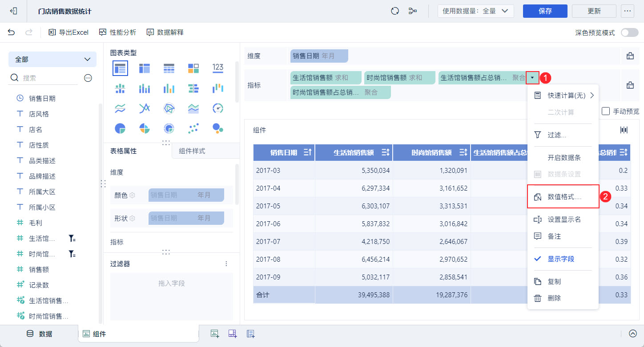Toggle sort on 生活馆销售额 column header
This screenshot has height=347, width=644.
(386, 153)
